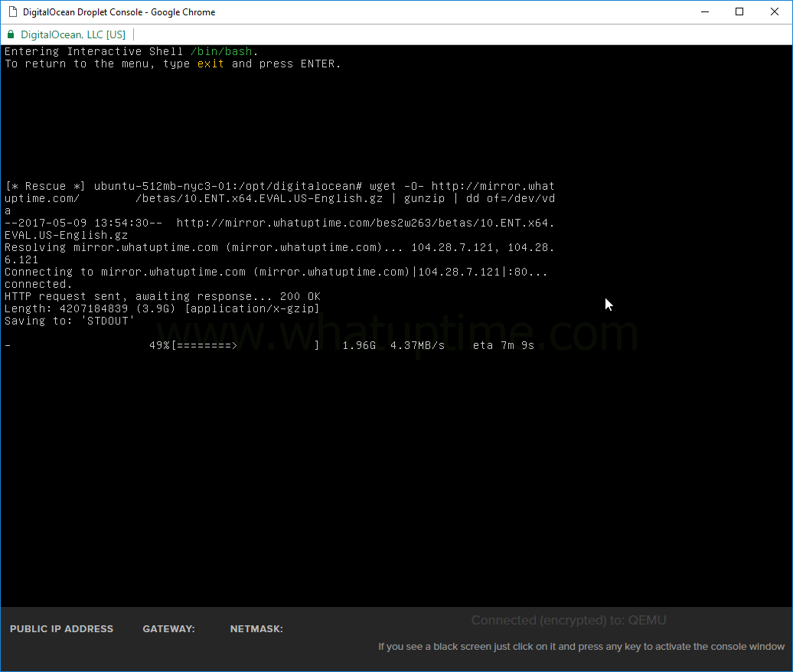The image size is (793, 672).
Task: Click the 'Entering Interactive Shell' text
Action: point(93,51)
